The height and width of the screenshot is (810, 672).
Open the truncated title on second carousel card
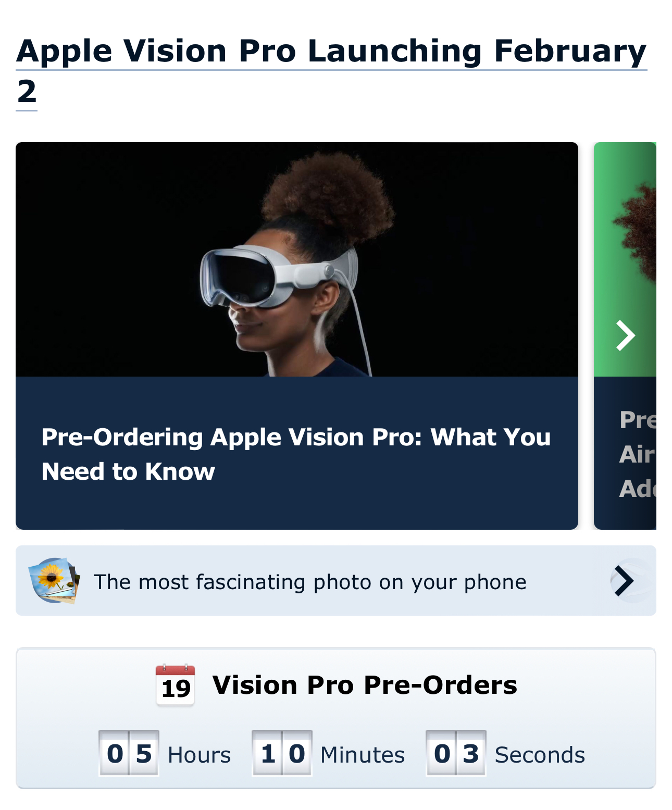click(638, 454)
